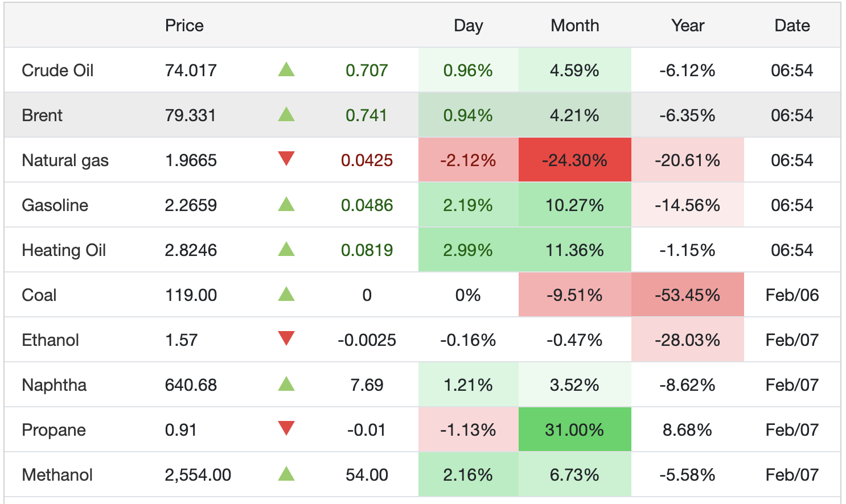Click the green up arrow for Coal
The image size is (846, 504).
tap(286, 294)
